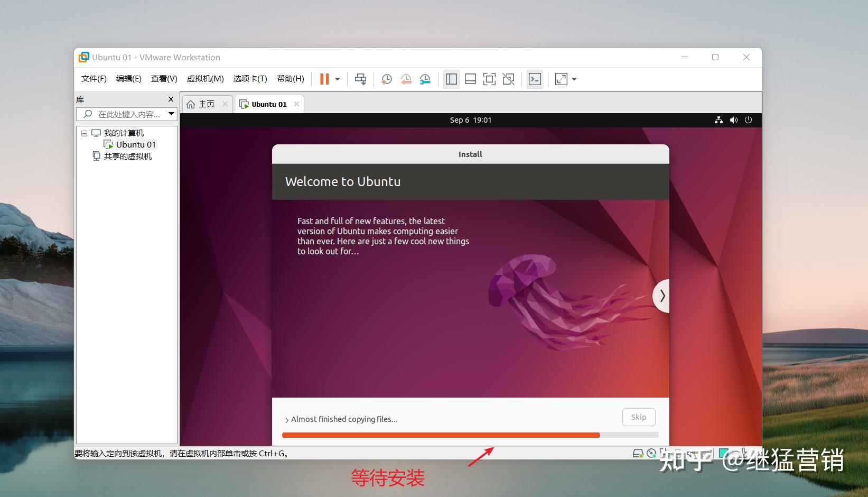Take a snapshot of the virtual machine
The height and width of the screenshot is (497, 868).
(387, 79)
